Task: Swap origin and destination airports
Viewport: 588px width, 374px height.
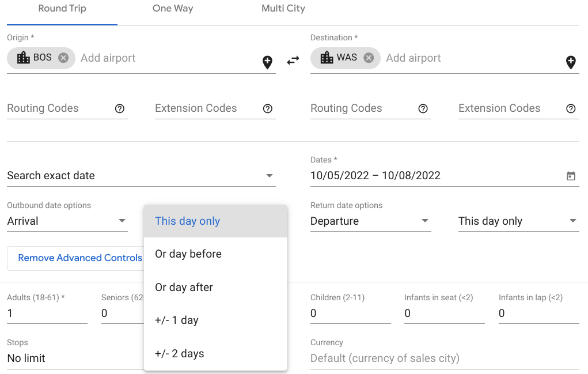Action: click(293, 60)
